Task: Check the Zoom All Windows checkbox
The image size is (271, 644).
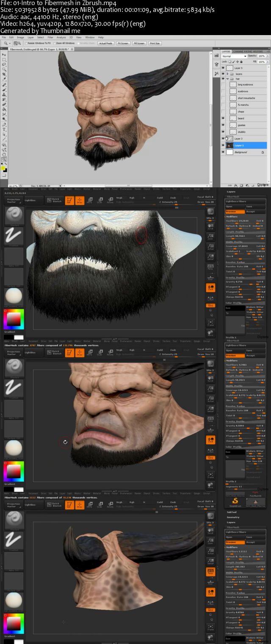Action: tap(55, 43)
